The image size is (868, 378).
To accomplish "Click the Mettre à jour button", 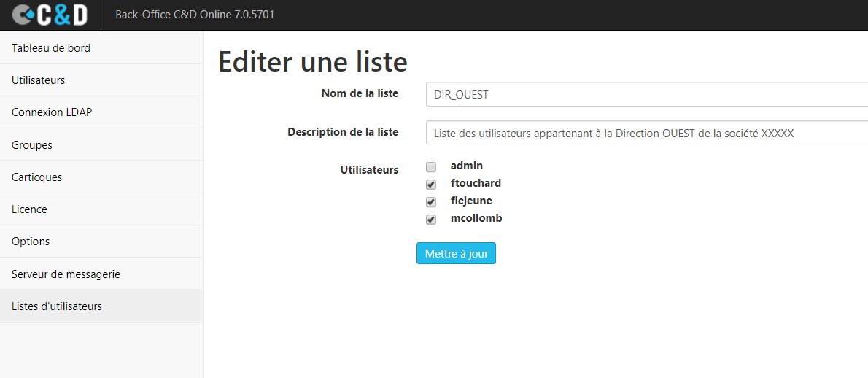I will point(456,253).
